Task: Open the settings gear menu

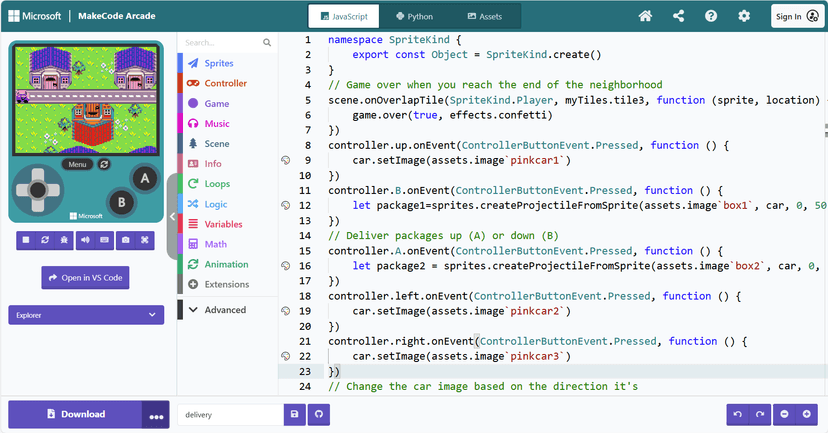Action: pyautogui.click(x=744, y=16)
